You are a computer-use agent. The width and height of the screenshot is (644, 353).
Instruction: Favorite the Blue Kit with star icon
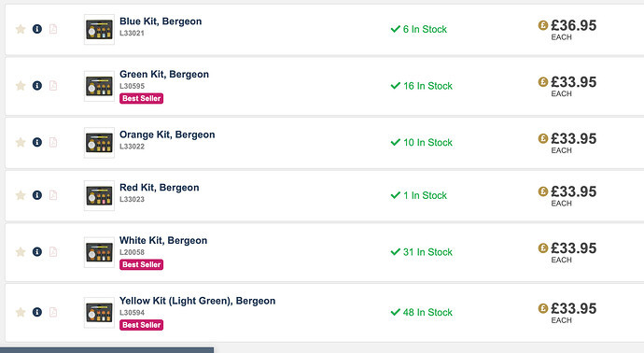[21, 29]
